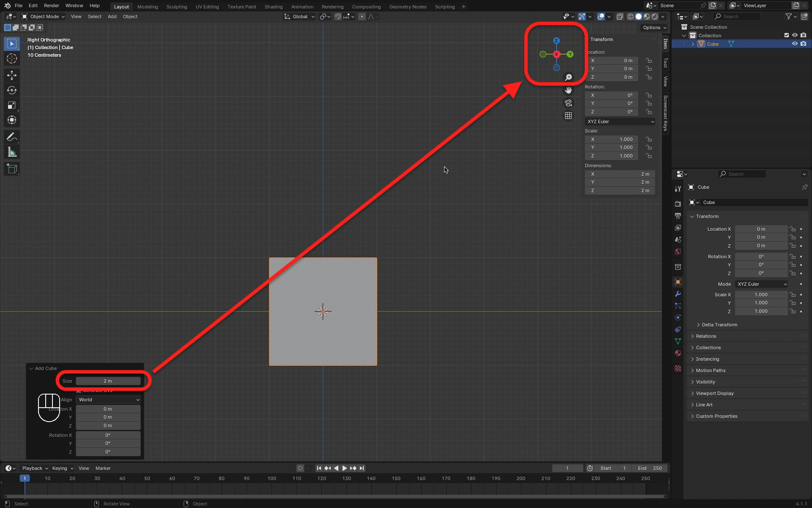Image resolution: width=812 pixels, height=508 pixels.
Task: Adjust Dimensions Z value in sidebar
Action: (620, 190)
